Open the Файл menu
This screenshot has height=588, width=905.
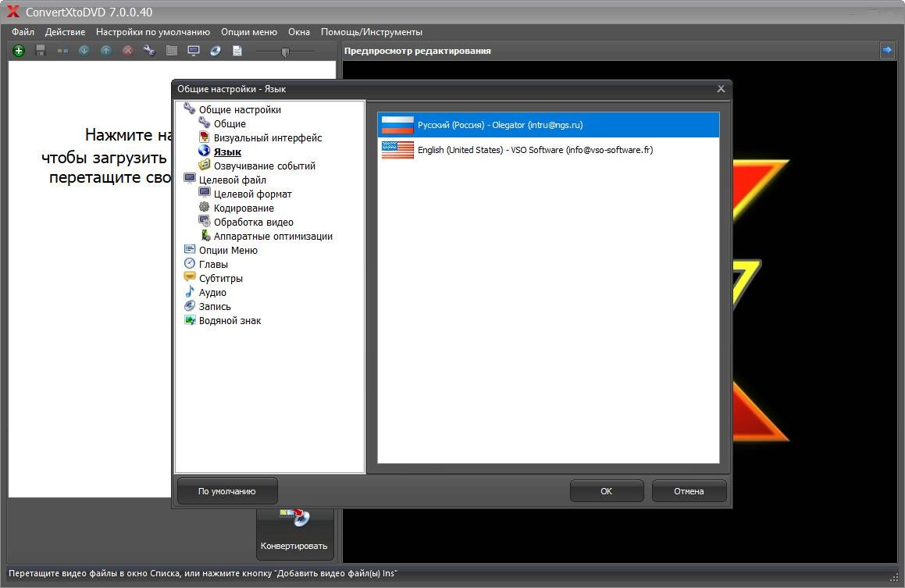click(x=23, y=32)
